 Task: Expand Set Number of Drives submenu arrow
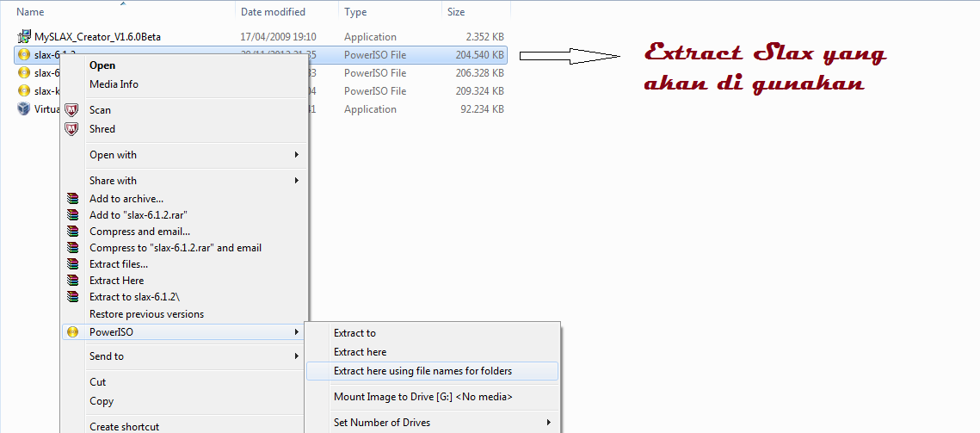[x=549, y=423]
